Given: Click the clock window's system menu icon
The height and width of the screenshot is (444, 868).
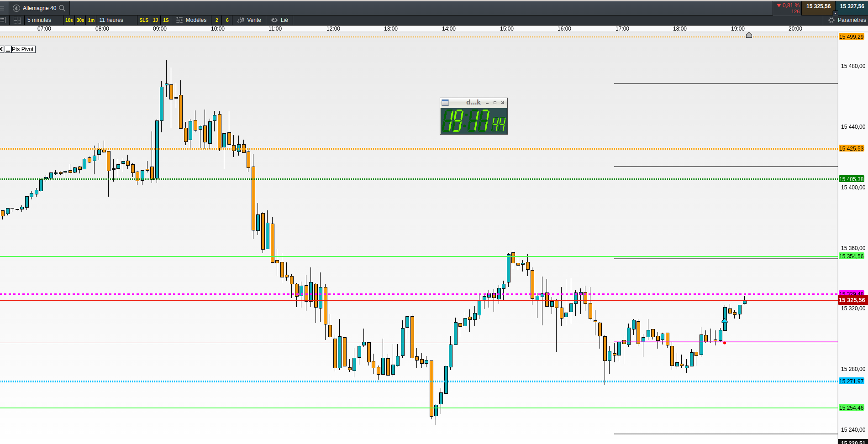Looking at the screenshot, I should pyautogui.click(x=445, y=103).
